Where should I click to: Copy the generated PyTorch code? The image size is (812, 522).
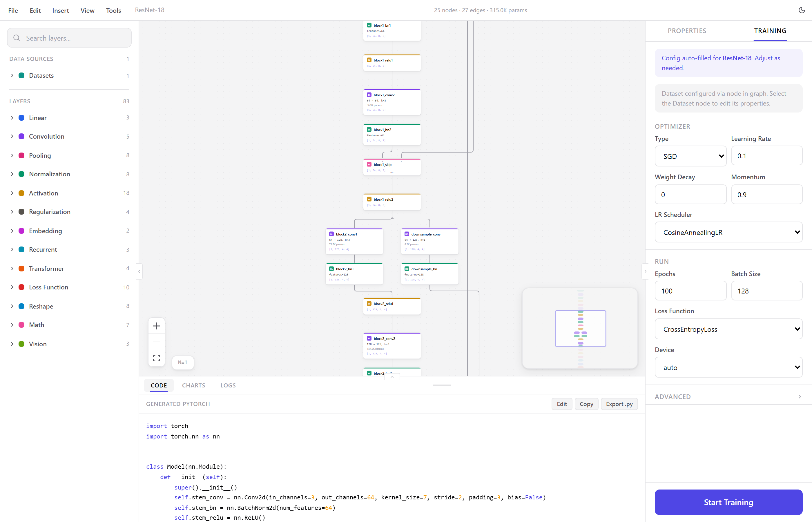click(x=586, y=404)
